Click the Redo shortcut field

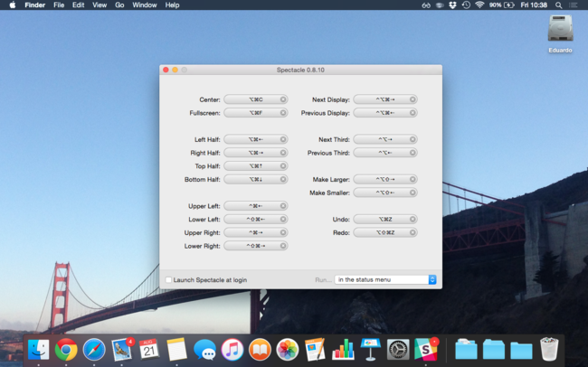(x=385, y=232)
